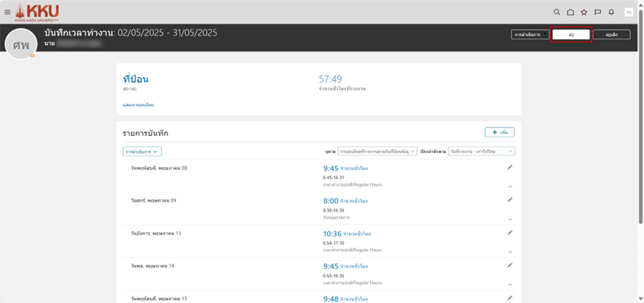This screenshot has width=644, height=303.
Task: Edit the May 14 entry pencil icon
Action: pyautogui.click(x=510, y=265)
